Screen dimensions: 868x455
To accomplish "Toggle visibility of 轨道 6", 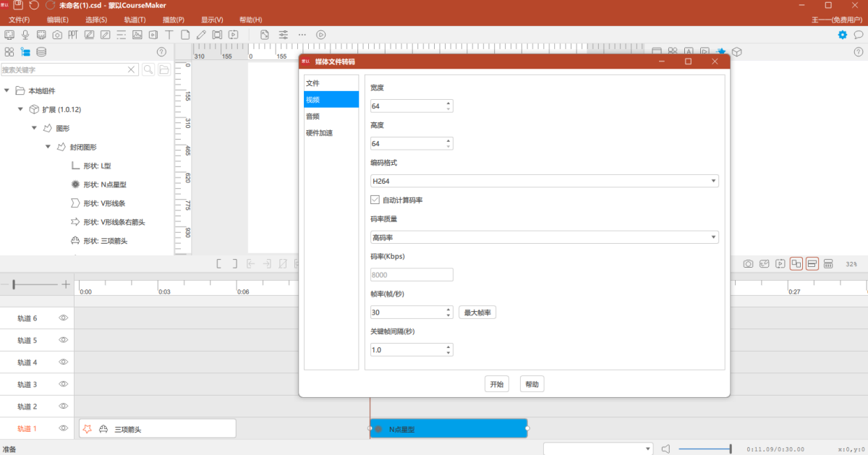I will coord(63,318).
